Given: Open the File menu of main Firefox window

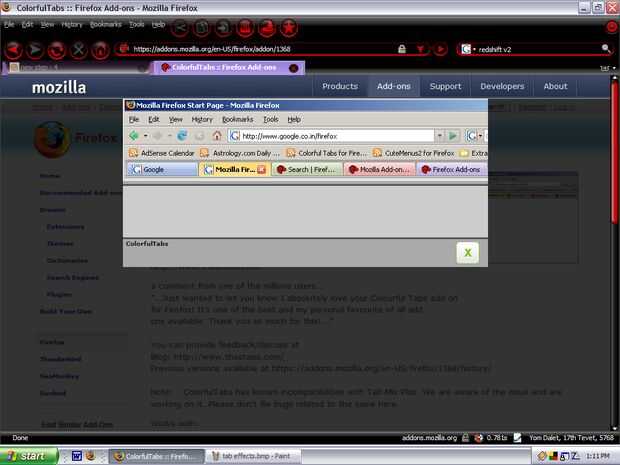Looking at the screenshot, I should click(9, 25).
